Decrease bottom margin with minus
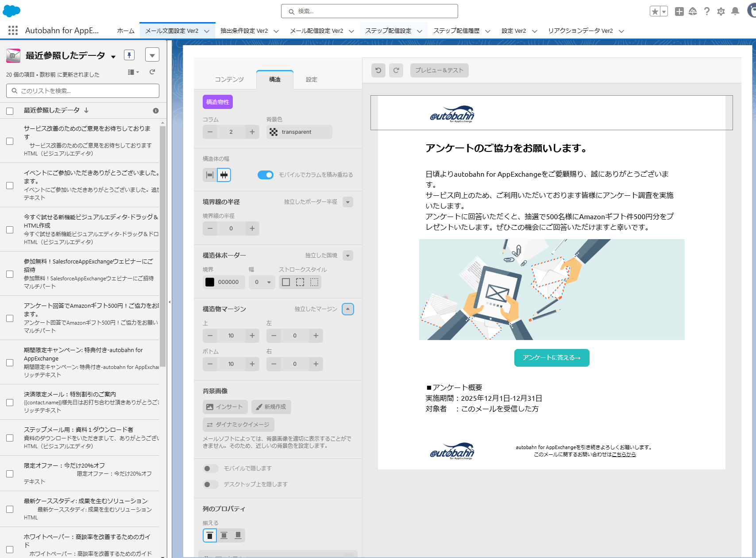This screenshot has width=756, height=558. point(210,364)
